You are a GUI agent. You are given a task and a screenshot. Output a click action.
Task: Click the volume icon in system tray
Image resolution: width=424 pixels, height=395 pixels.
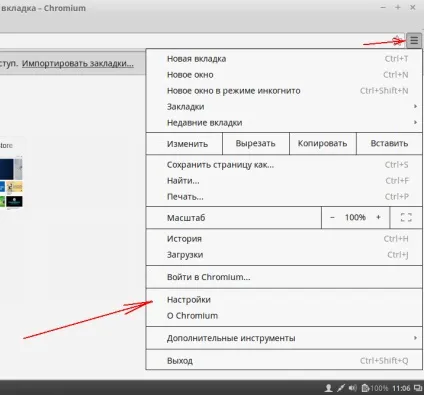pos(352,388)
